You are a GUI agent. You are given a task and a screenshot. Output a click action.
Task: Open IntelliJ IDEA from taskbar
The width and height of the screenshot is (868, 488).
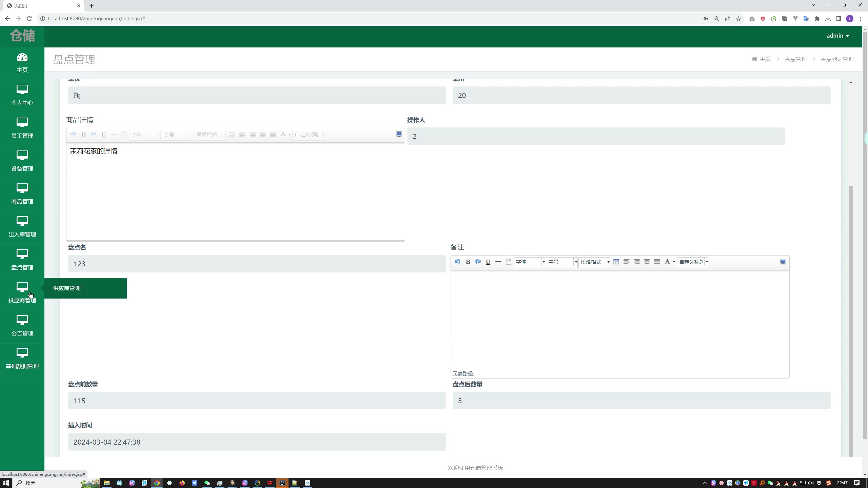(x=282, y=483)
